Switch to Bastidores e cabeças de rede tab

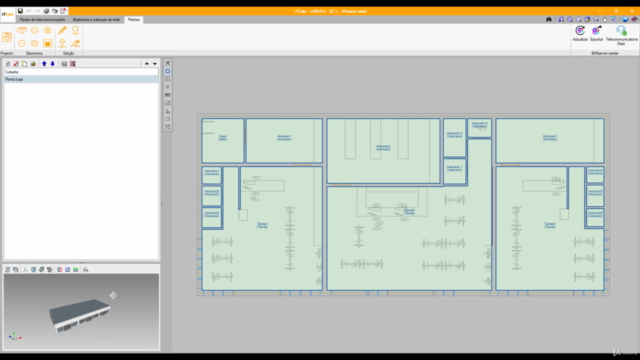point(96,20)
